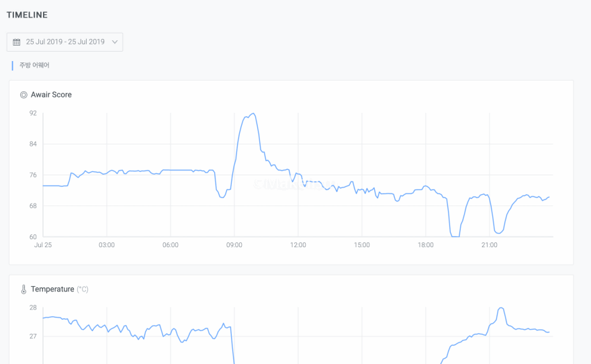Click the 03:00 x-axis time label
591x364 pixels.
[107, 245]
